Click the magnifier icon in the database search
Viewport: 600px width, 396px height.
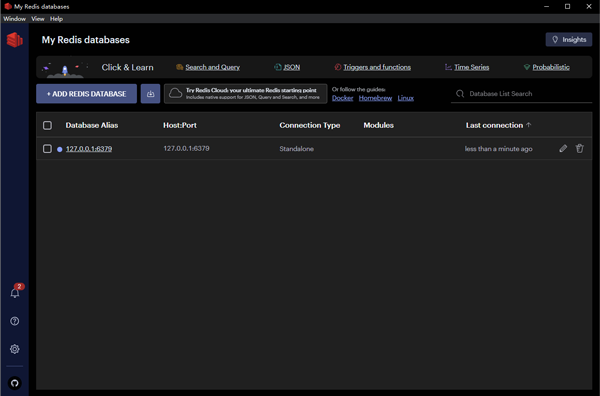[x=460, y=94]
